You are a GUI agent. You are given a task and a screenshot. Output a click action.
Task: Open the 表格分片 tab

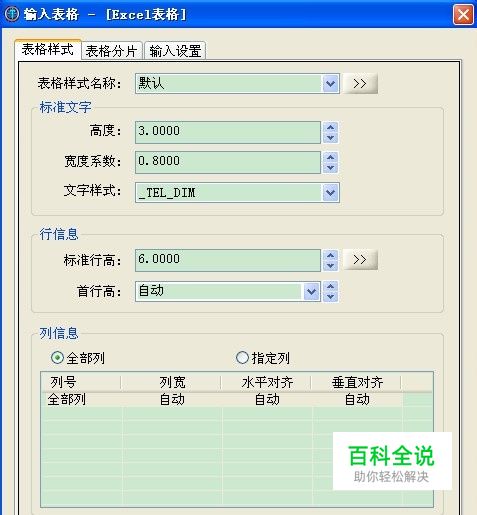111,51
